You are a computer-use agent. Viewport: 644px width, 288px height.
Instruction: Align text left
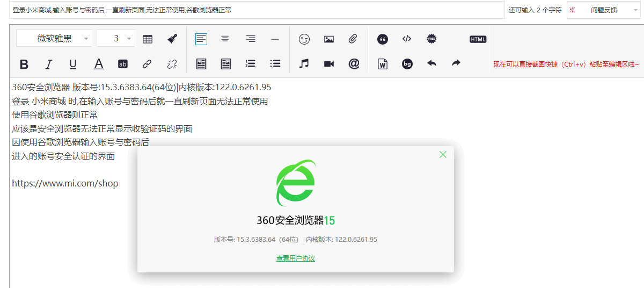(x=201, y=39)
